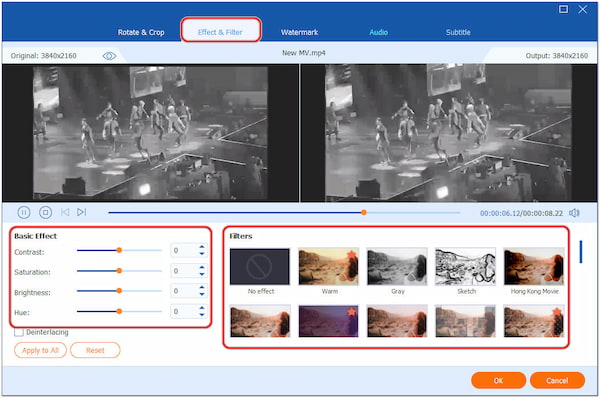Toggle the original preview eye icon

109,56
